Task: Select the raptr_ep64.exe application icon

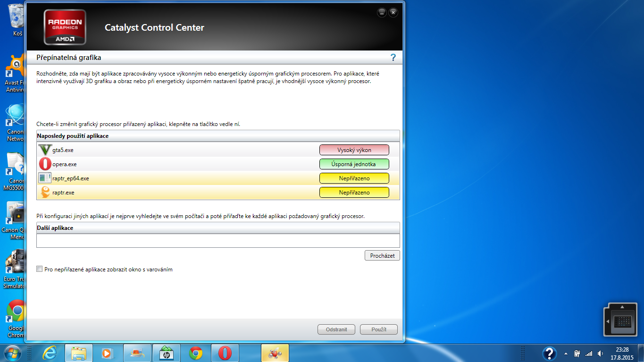Action: pyautogui.click(x=45, y=178)
